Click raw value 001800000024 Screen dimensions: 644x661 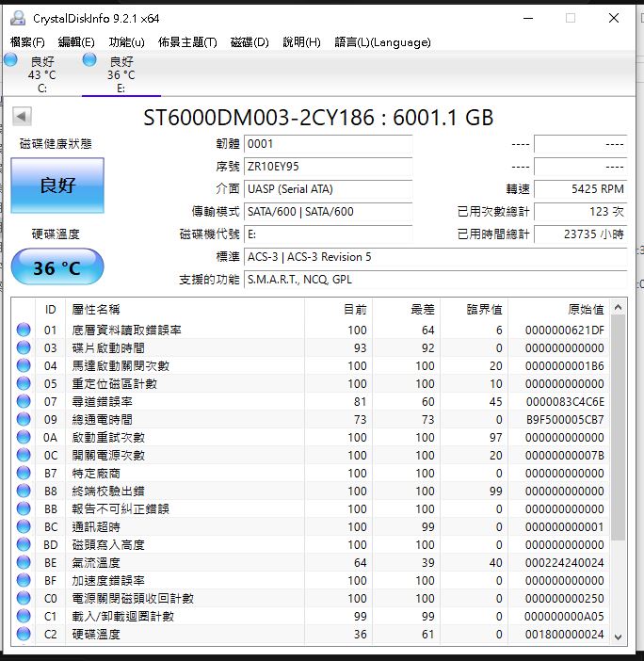tap(565, 634)
